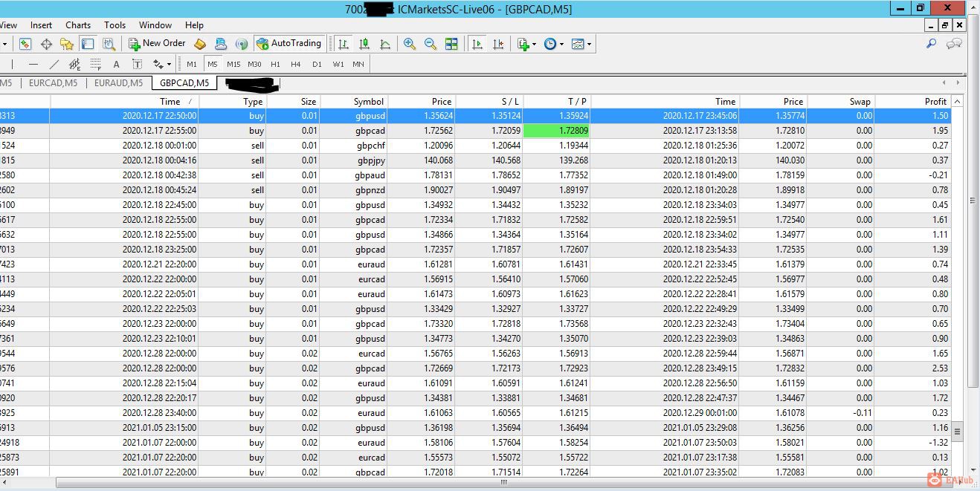The width and height of the screenshot is (980, 491).
Task: Toggle the Data Window crosshair icon
Action: [46, 44]
